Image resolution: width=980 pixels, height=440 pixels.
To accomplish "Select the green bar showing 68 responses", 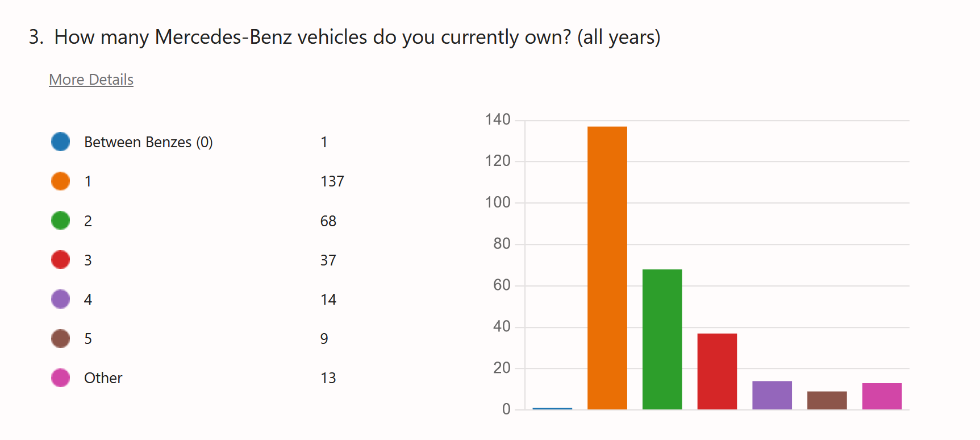I will tap(662, 338).
